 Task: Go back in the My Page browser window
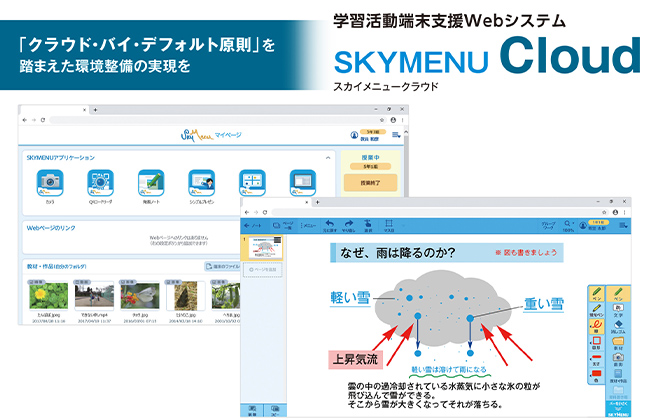(24, 120)
